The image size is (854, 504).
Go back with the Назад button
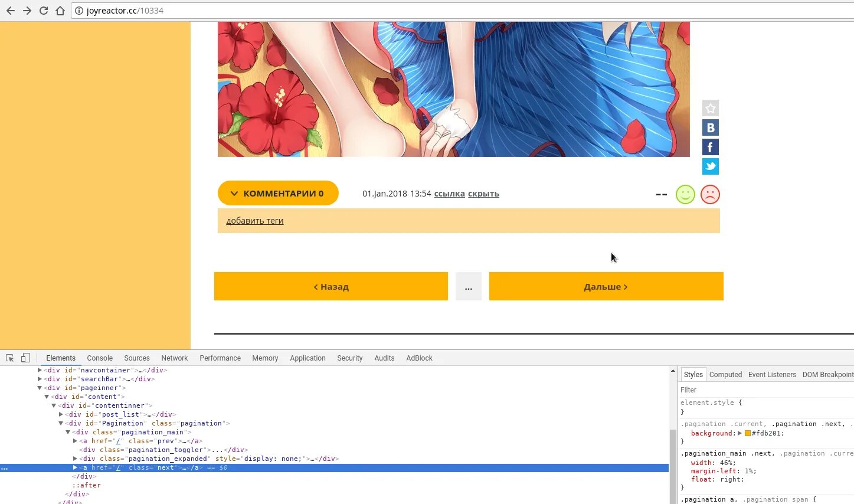[331, 286]
